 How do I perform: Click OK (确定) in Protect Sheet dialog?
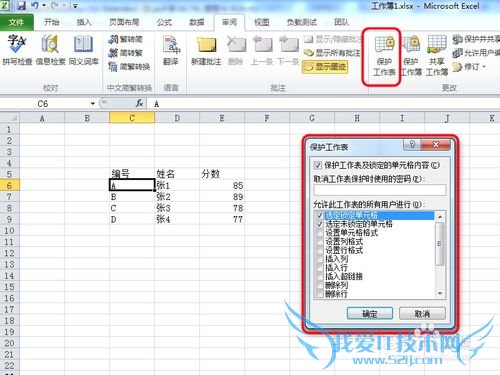[370, 314]
